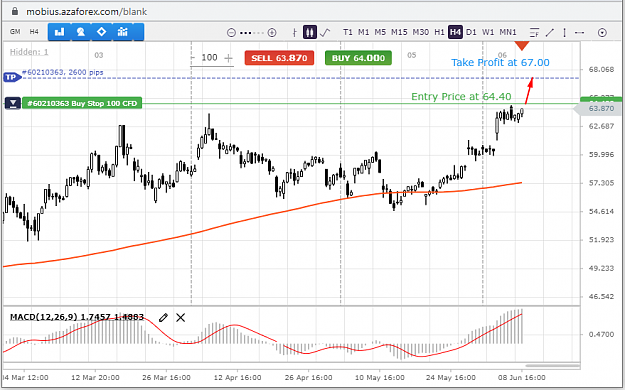This screenshot has width=625, height=390.
Task: Zoom in the chart with plus icon
Action: pos(272,33)
